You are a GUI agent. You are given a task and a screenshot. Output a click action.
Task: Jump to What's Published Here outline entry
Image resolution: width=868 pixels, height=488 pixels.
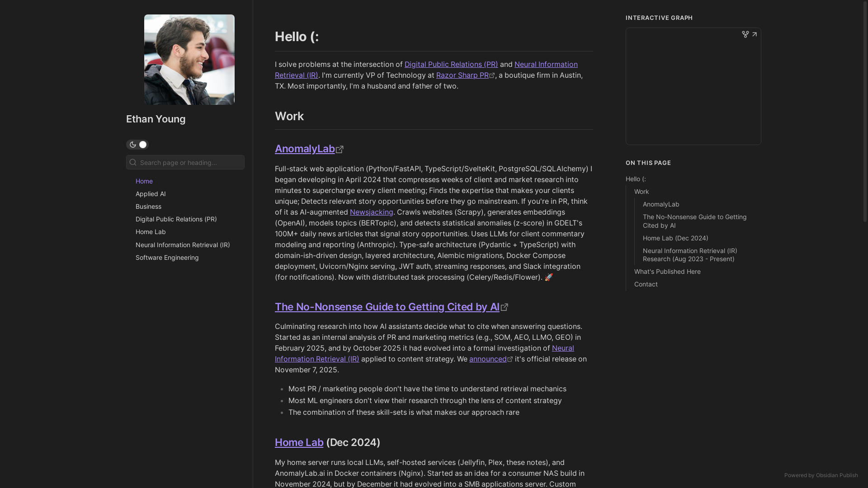coord(667,272)
